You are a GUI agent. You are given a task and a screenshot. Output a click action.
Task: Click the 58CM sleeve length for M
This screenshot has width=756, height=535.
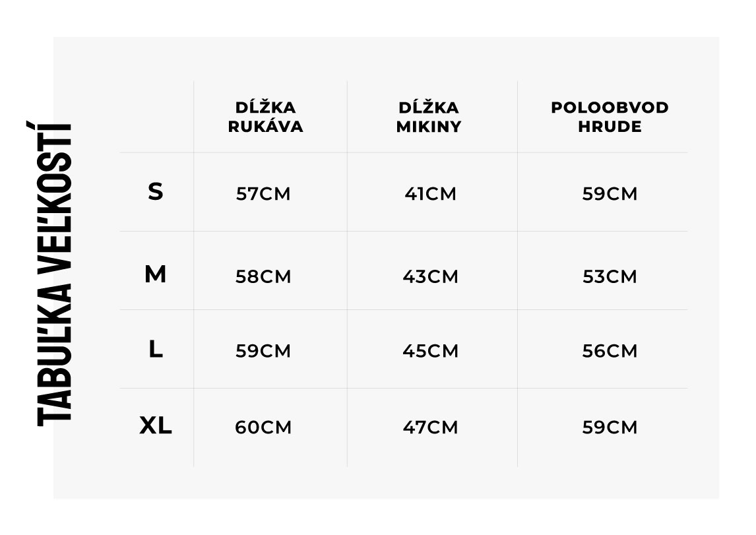point(263,276)
